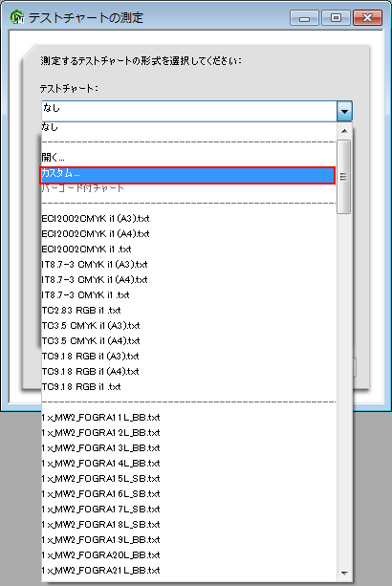Select 1xMW2_FOGRA13L_BB.txt
The height and width of the screenshot is (586, 392).
[x=188, y=447]
